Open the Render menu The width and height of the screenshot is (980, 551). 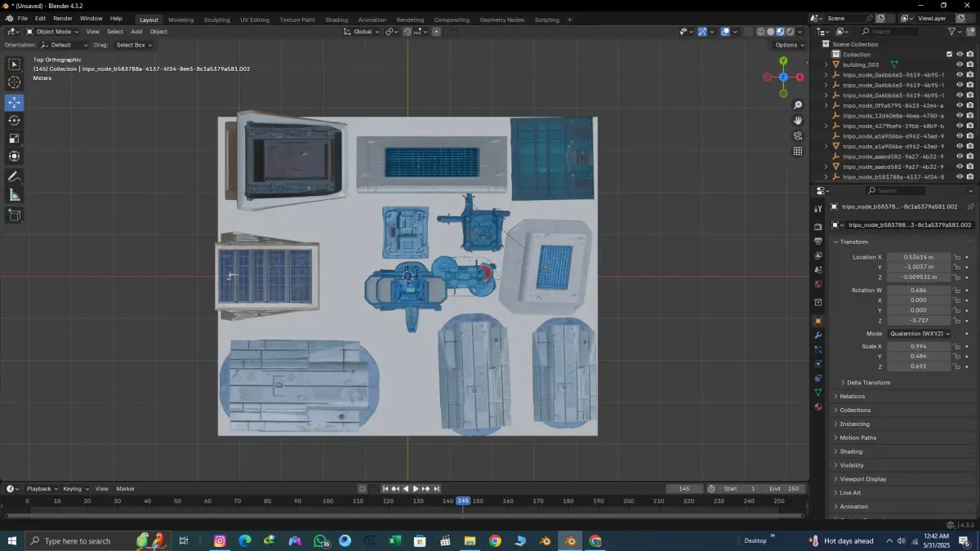click(63, 18)
